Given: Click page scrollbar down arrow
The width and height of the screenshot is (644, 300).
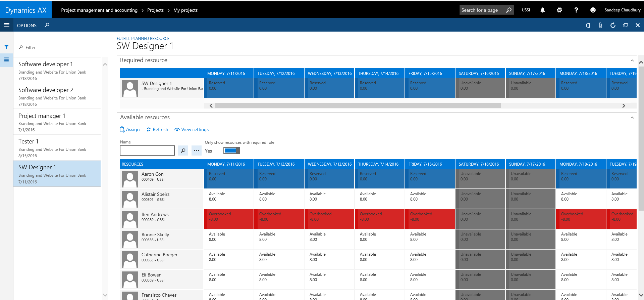Looking at the screenshot, I should coord(641,295).
